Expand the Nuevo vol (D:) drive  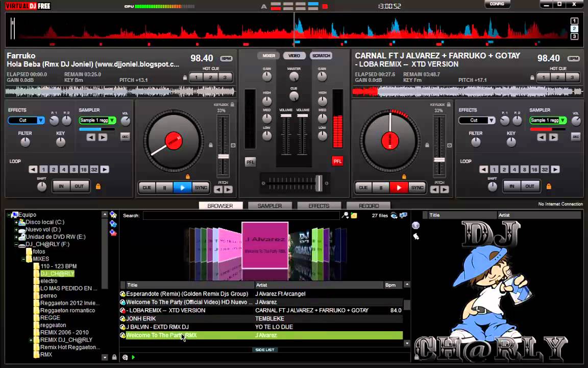click(x=16, y=230)
